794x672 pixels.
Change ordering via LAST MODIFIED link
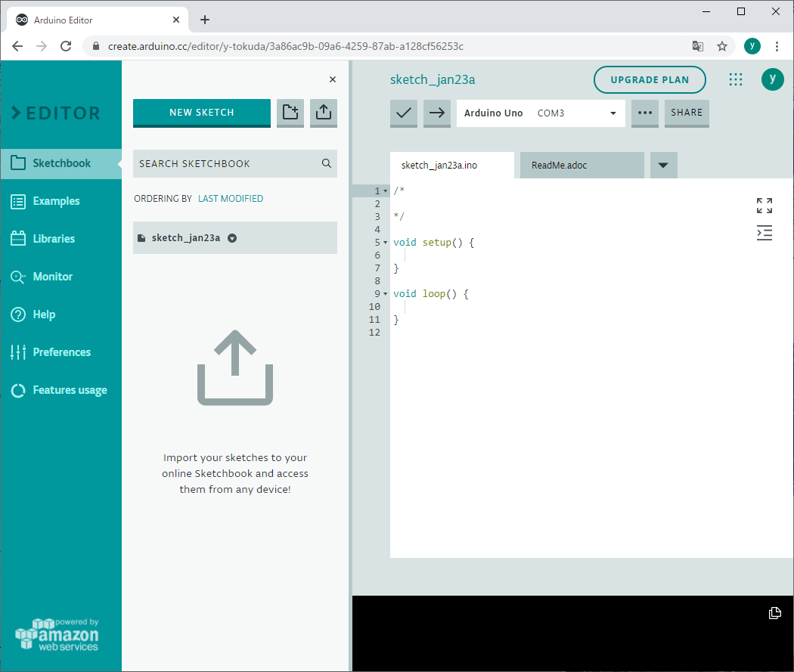pos(231,198)
